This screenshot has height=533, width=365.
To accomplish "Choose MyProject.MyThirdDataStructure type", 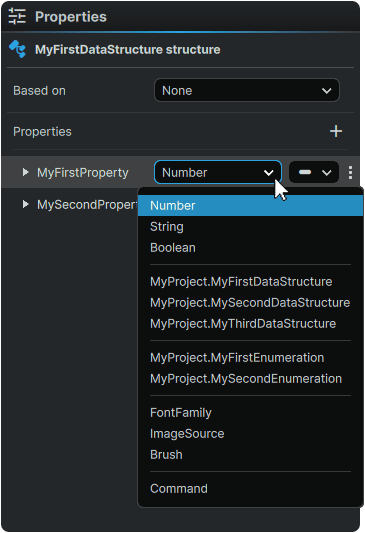I will 250,324.
